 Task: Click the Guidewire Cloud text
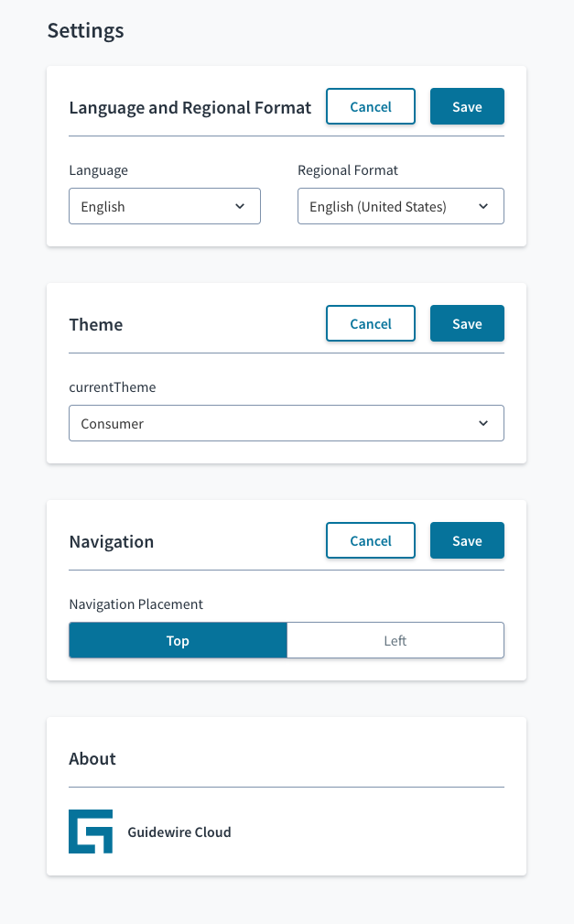pyautogui.click(x=179, y=832)
